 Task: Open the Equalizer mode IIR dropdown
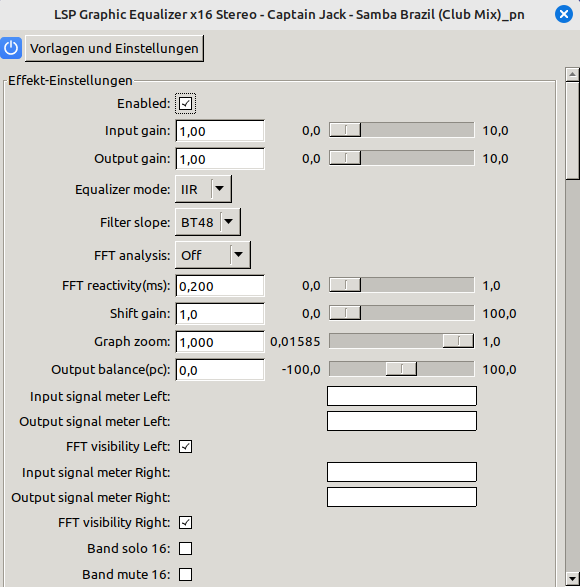click(x=203, y=189)
